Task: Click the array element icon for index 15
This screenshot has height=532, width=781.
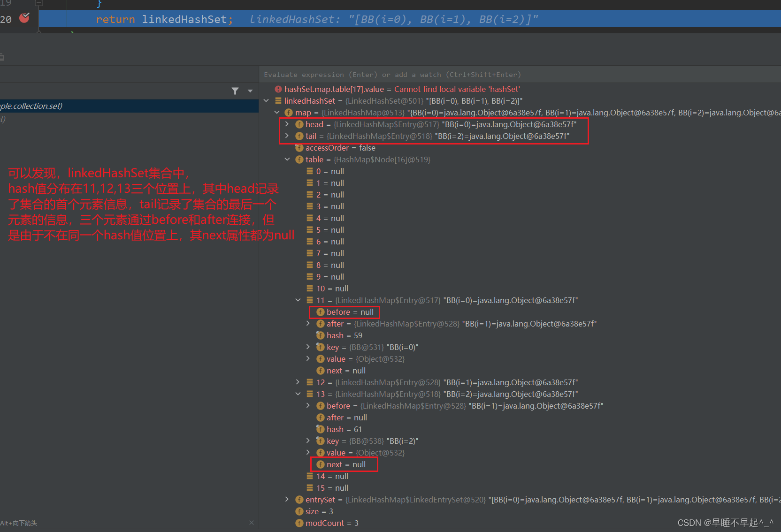Action: (x=310, y=488)
